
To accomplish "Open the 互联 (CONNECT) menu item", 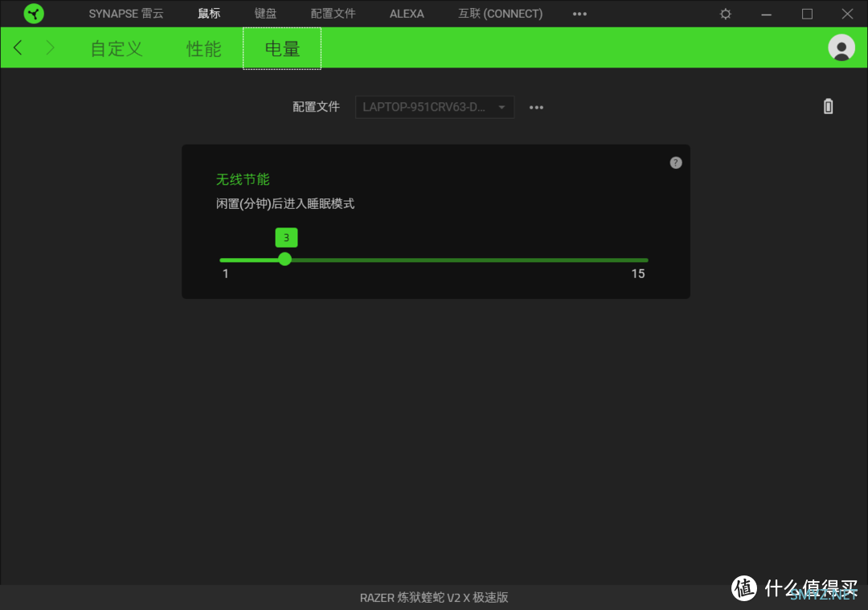I will click(x=501, y=14).
